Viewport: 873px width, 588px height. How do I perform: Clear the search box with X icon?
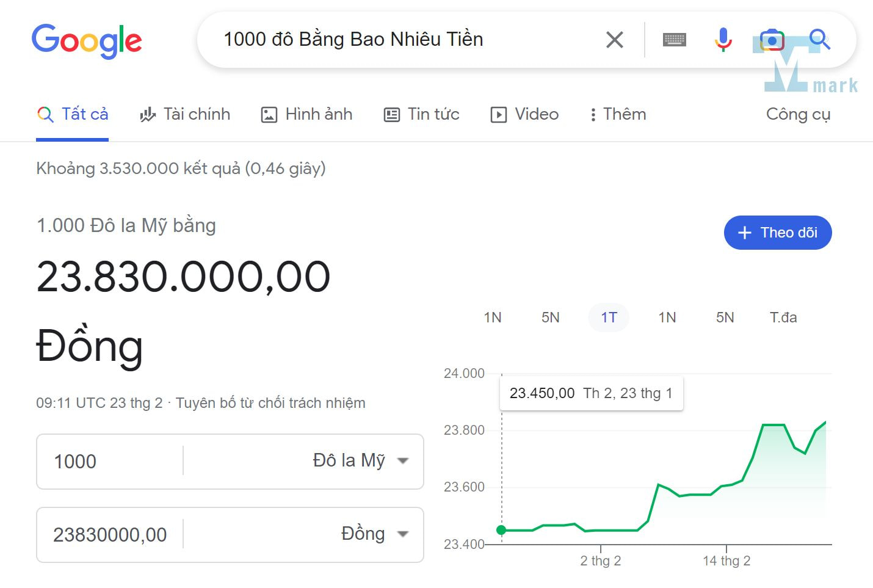click(614, 40)
